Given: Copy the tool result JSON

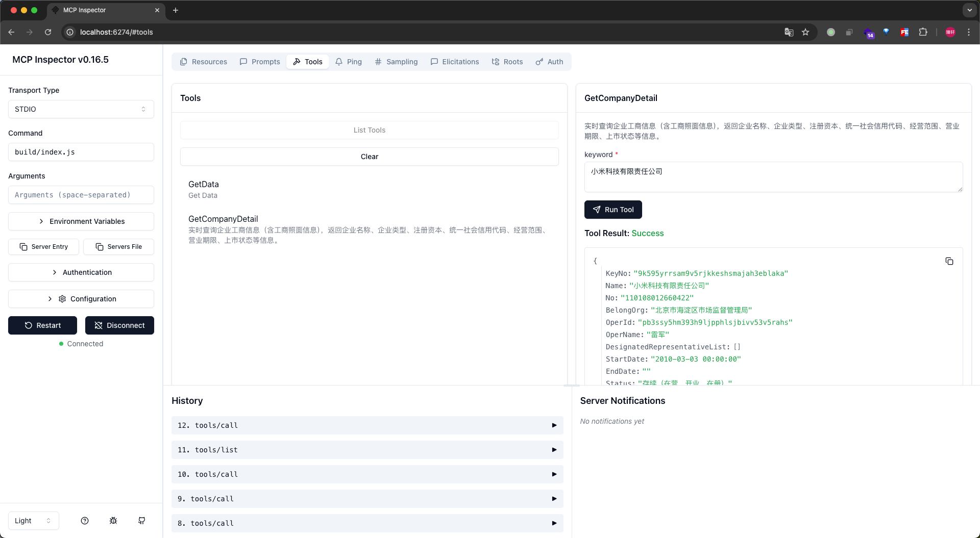Looking at the screenshot, I should click(949, 261).
